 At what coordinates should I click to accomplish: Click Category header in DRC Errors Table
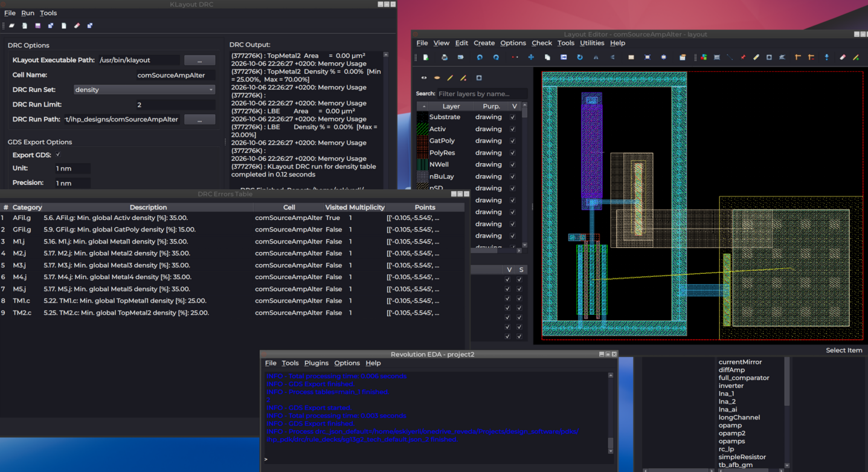click(27, 207)
